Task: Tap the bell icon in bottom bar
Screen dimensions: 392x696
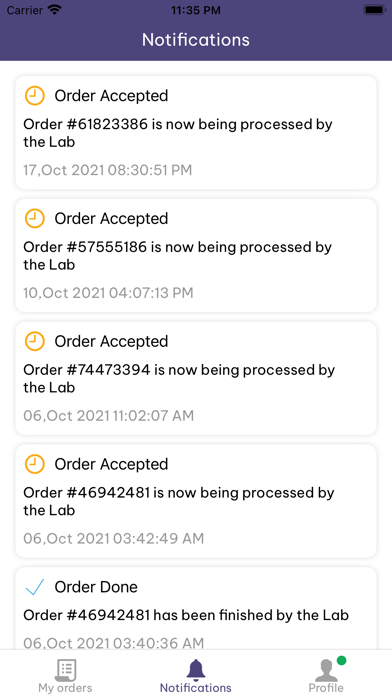Action: [195, 669]
